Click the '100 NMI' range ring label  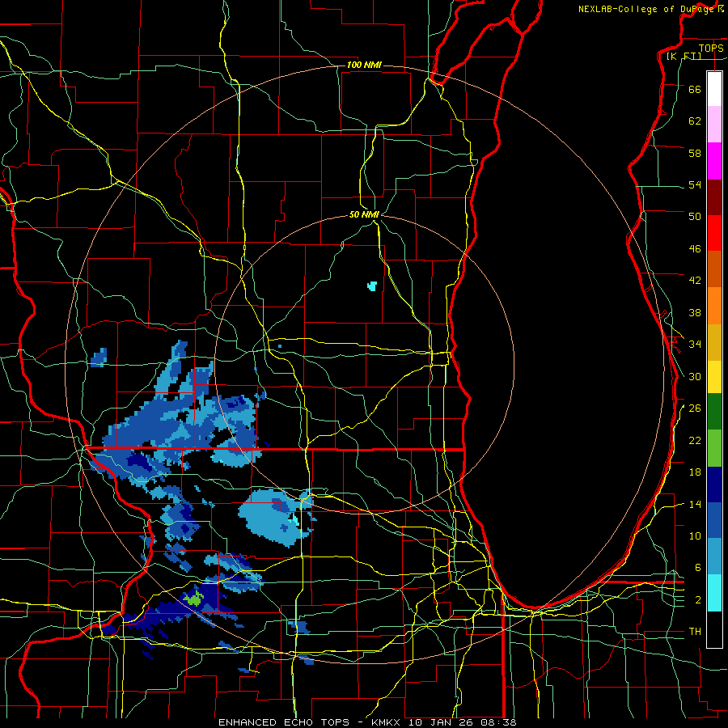(x=364, y=65)
